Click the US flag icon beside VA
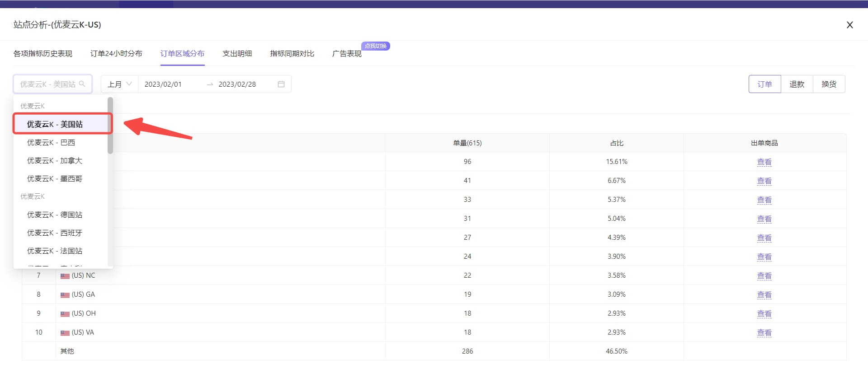The image size is (868, 373). point(65,333)
